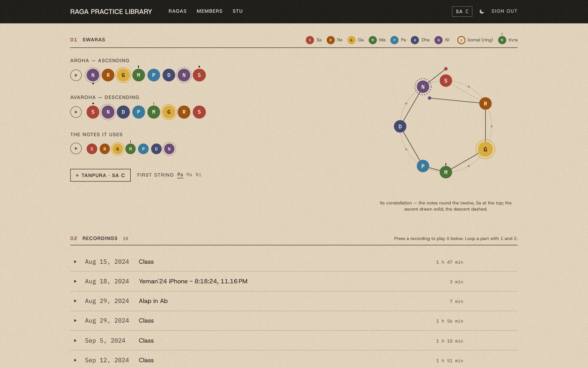Viewport: 588px width, 368px height.
Task: Go to Raga Practice Library home
Action: pos(111,11)
